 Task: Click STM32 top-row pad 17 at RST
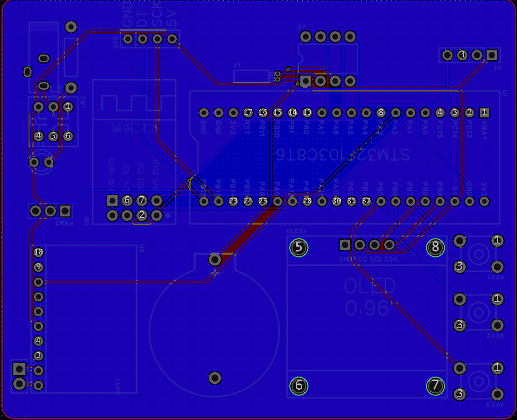click(x=248, y=113)
